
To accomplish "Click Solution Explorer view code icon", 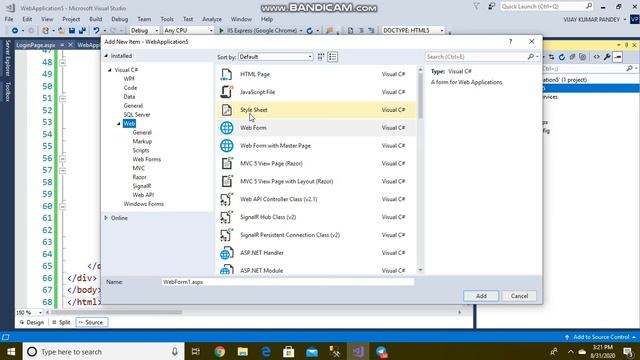I will 596,57.
